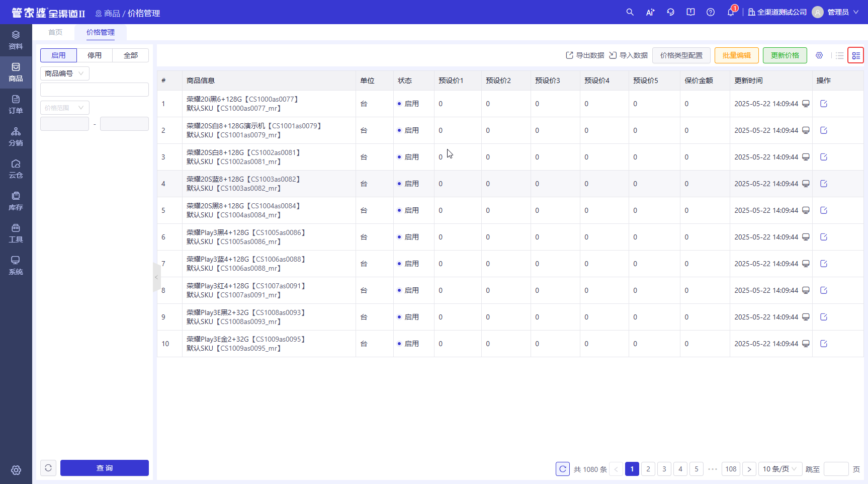The width and height of the screenshot is (868, 484).
Task: Click the product number search input field
Action: 95,90
